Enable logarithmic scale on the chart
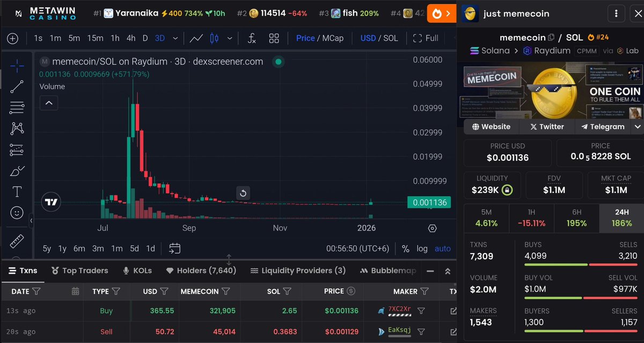The height and width of the screenshot is (343, 644). [x=422, y=248]
